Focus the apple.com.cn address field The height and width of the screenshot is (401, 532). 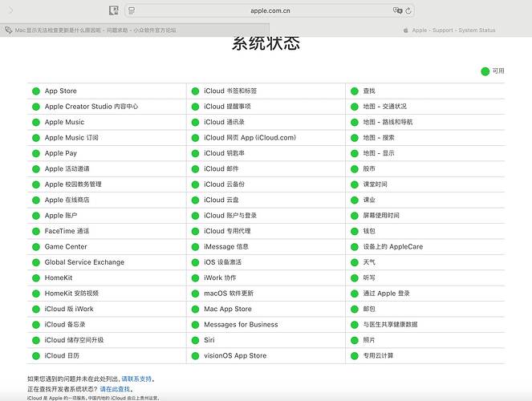pyautogui.click(x=270, y=10)
